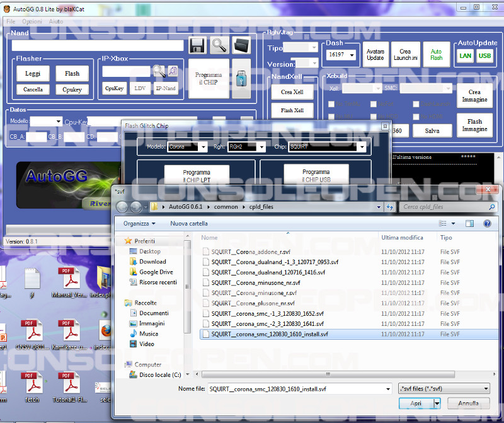
Task: Click the Nome file input field
Action: (296, 389)
